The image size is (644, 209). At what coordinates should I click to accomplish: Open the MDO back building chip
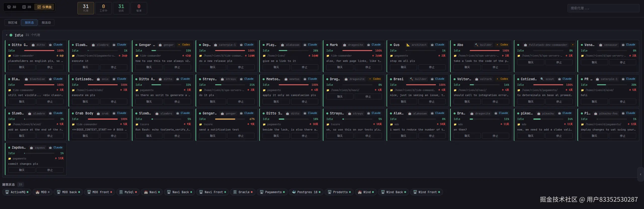[68, 192]
